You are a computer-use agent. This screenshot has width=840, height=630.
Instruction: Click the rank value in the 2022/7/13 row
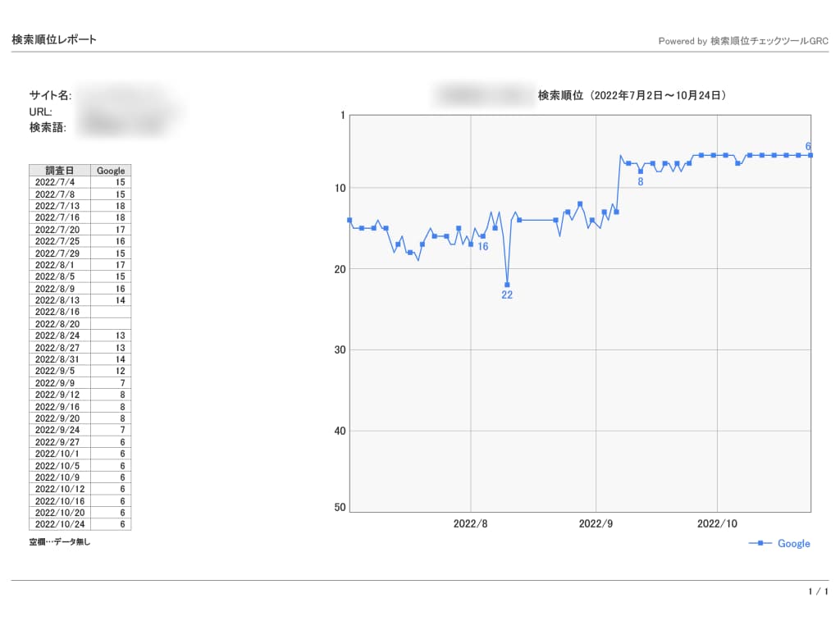tap(120, 206)
